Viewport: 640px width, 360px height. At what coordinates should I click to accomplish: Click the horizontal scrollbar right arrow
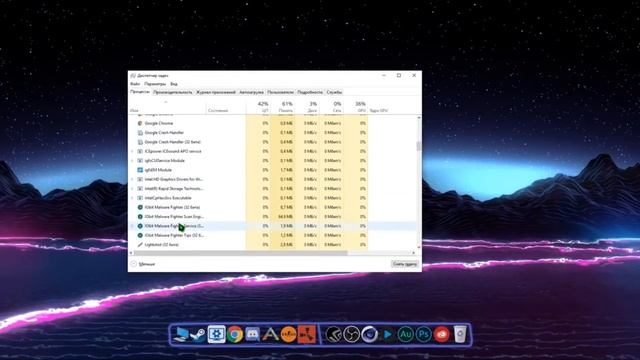pyautogui.click(x=413, y=253)
